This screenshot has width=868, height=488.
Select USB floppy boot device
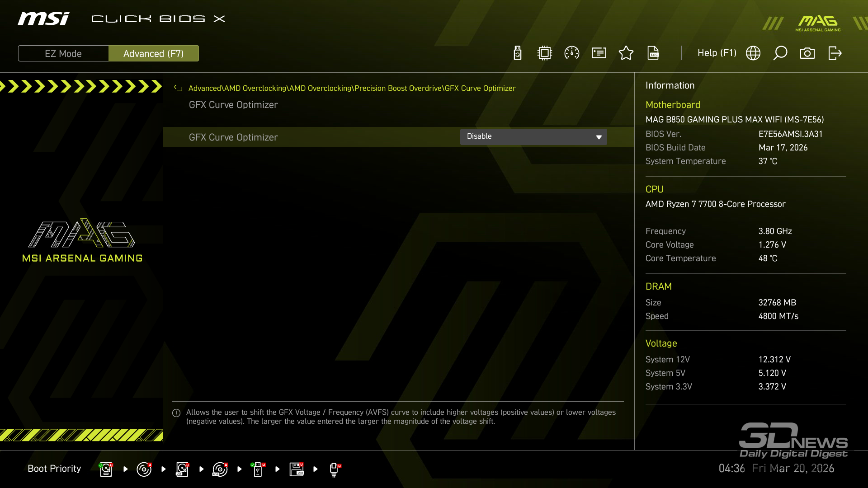coord(297,469)
